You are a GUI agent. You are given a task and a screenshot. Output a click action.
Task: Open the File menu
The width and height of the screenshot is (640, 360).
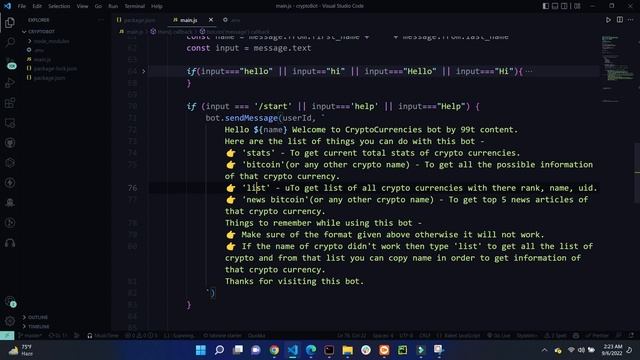22,6
